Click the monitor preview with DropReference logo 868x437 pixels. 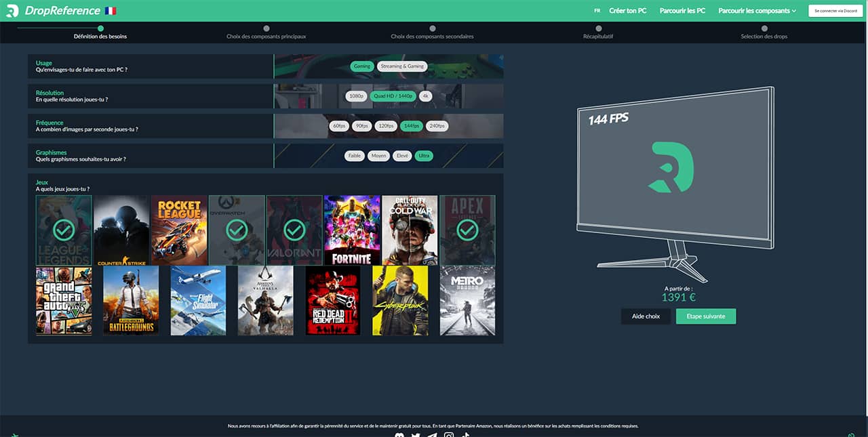click(x=675, y=184)
